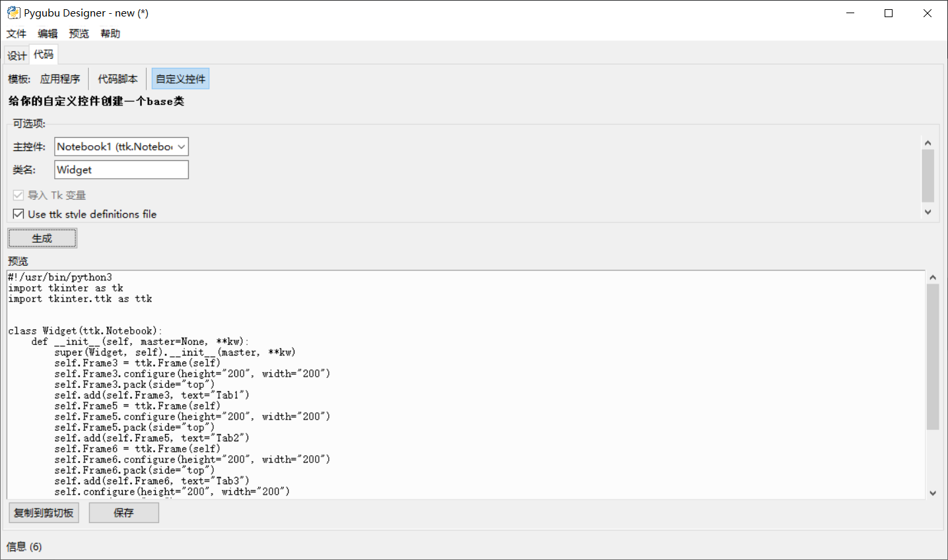Toggle the 导入 Tk 变量 checkbox
This screenshot has height=560, width=948.
pos(18,195)
